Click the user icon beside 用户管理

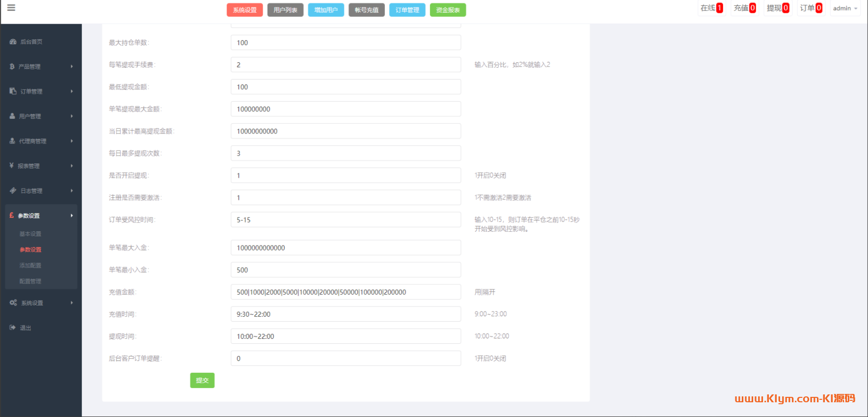[x=13, y=116]
